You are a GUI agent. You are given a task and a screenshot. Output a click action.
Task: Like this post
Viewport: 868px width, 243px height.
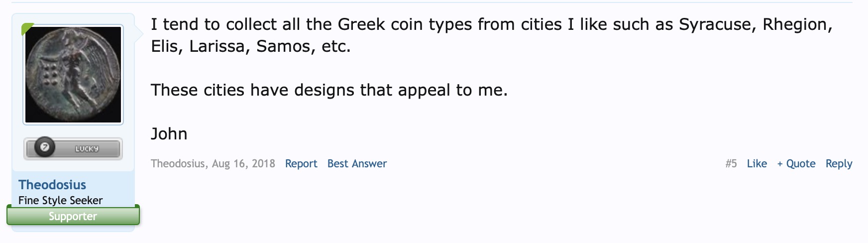(x=757, y=163)
